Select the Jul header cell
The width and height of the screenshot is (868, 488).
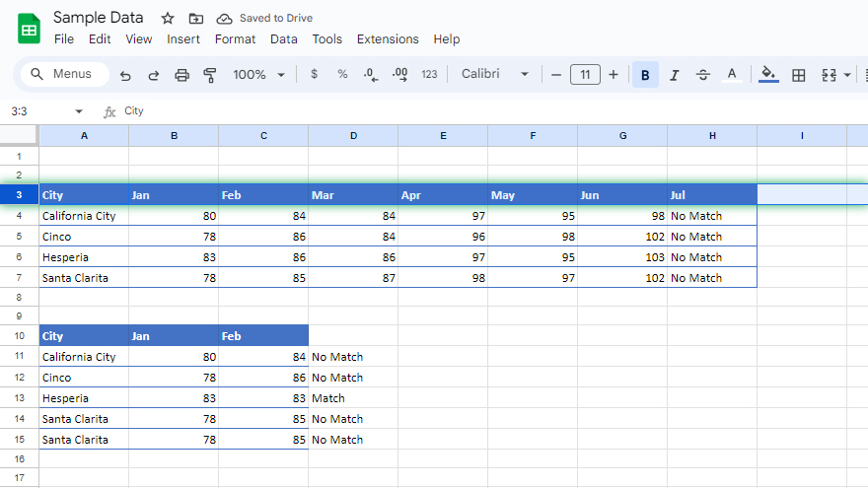pyautogui.click(x=712, y=195)
